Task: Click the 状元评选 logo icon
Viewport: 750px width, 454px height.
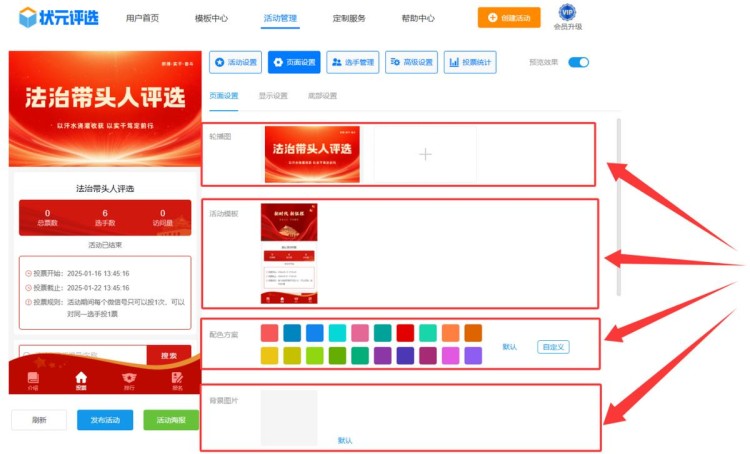Action: (29, 17)
